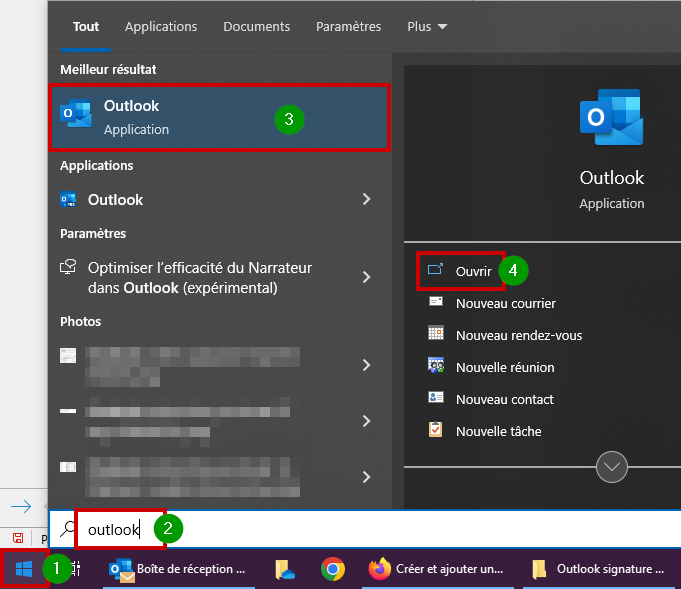This screenshot has height=589, width=681.
Task: Click the Paramètres section heading in results
Action: (93, 234)
